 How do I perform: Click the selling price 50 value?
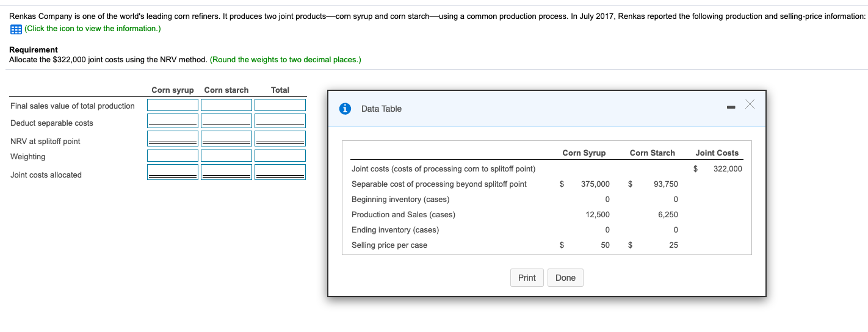click(x=605, y=245)
